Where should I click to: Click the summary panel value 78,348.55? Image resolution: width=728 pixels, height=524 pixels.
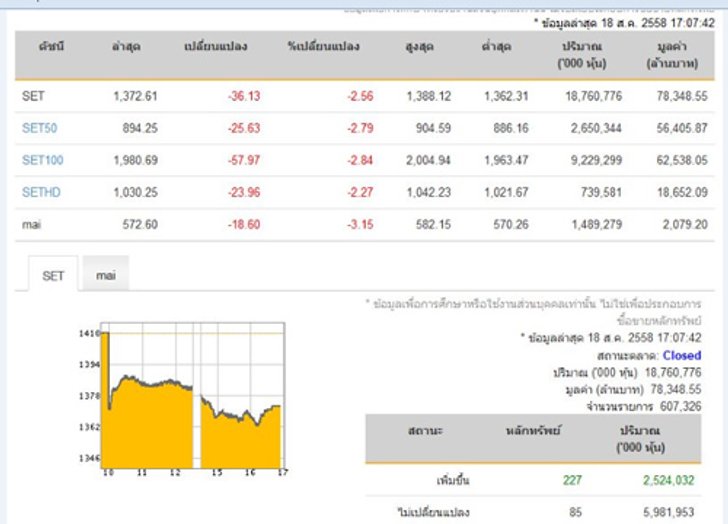(x=676, y=389)
